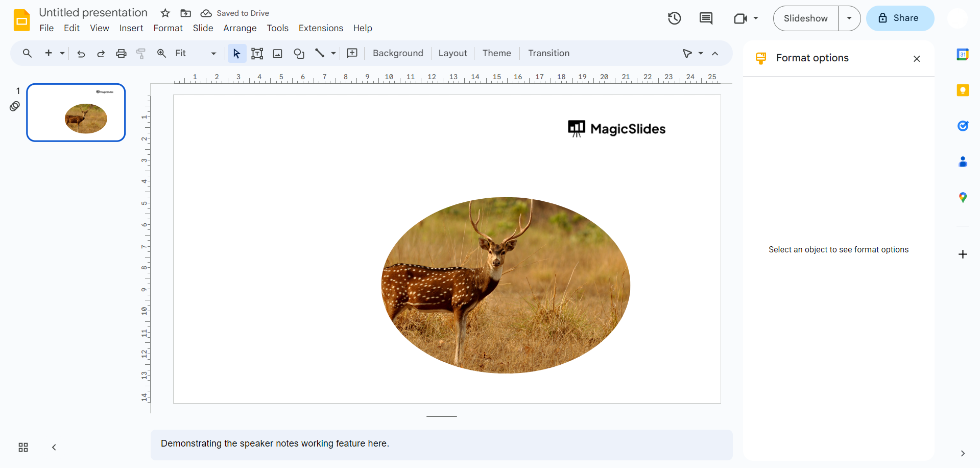Select the Text box tool

[257, 54]
